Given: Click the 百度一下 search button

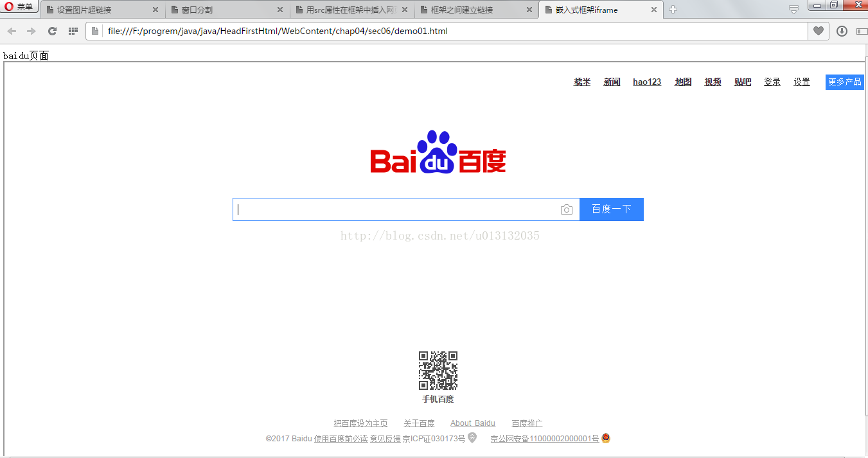Looking at the screenshot, I should click(x=612, y=209).
